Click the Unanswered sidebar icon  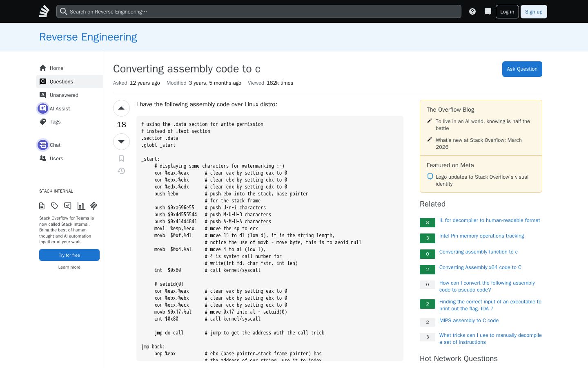pyautogui.click(x=43, y=95)
